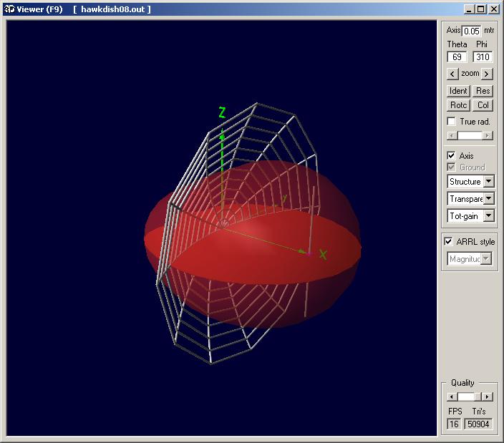Click the Quality slider right arrow

point(488,396)
